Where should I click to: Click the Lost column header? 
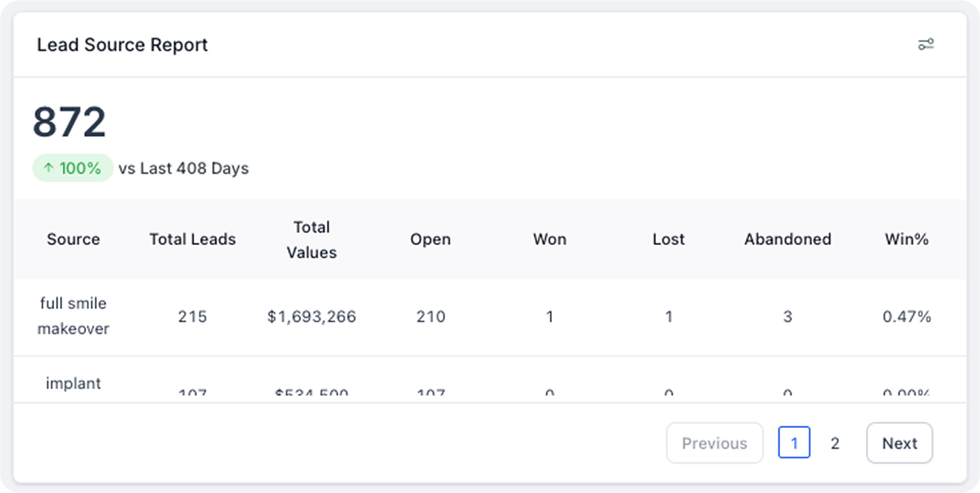[668, 239]
